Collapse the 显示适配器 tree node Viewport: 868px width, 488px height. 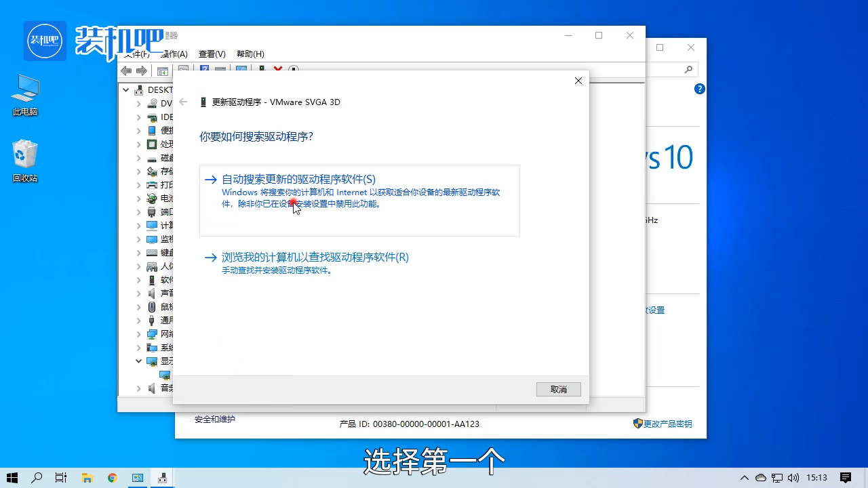tap(138, 361)
